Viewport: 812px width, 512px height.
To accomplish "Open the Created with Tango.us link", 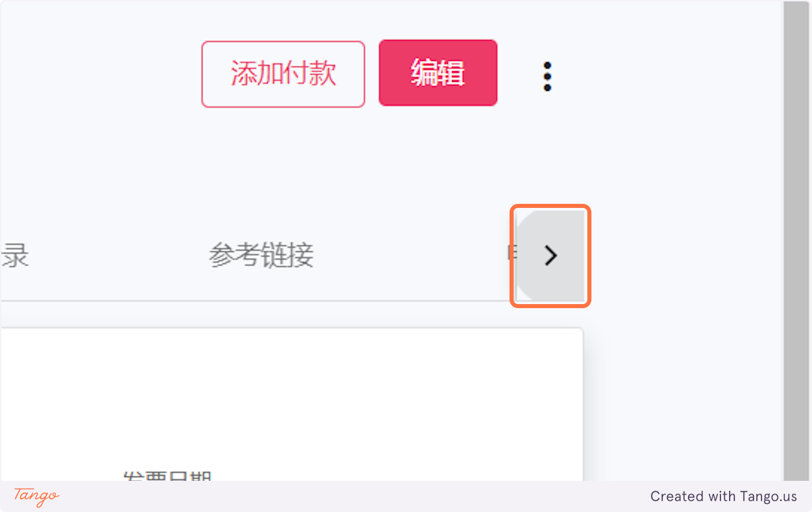I will coord(723,496).
